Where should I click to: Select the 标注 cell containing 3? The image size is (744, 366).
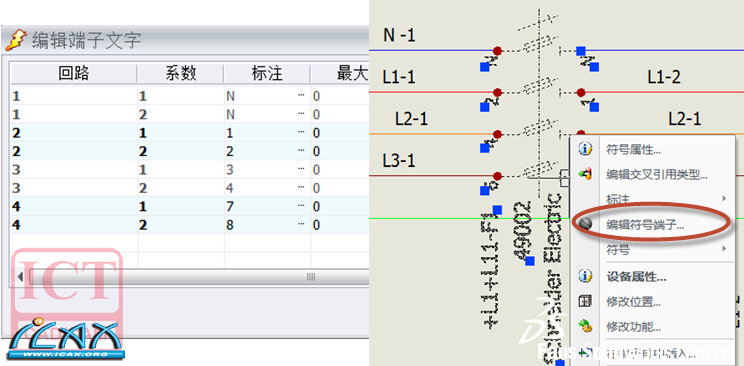point(267,170)
